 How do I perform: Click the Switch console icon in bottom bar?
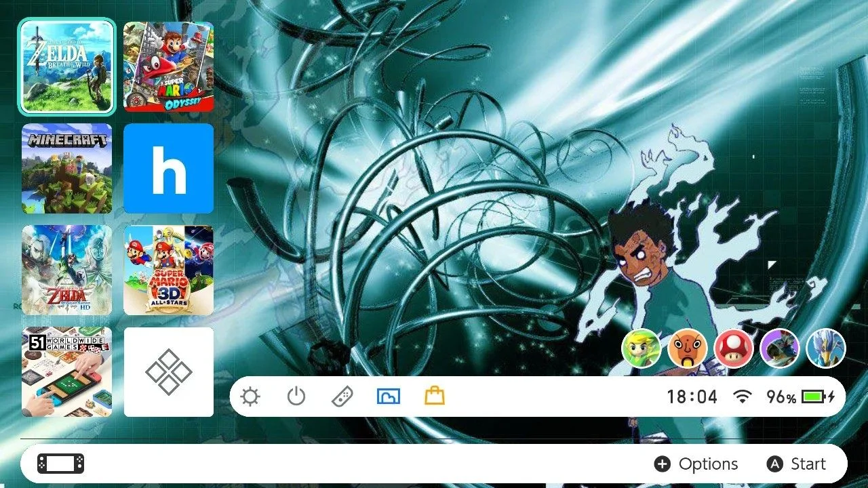[61, 464]
